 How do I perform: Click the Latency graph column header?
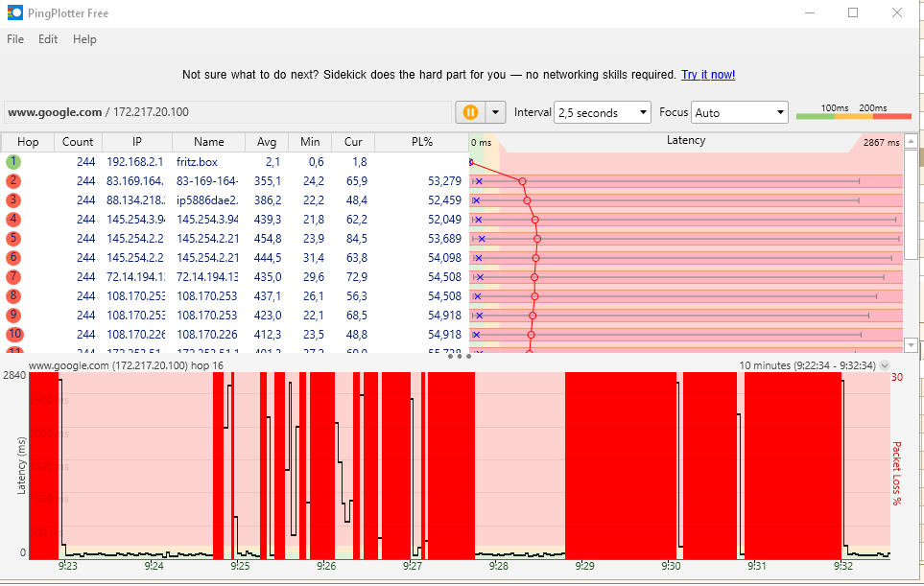pyautogui.click(x=686, y=140)
